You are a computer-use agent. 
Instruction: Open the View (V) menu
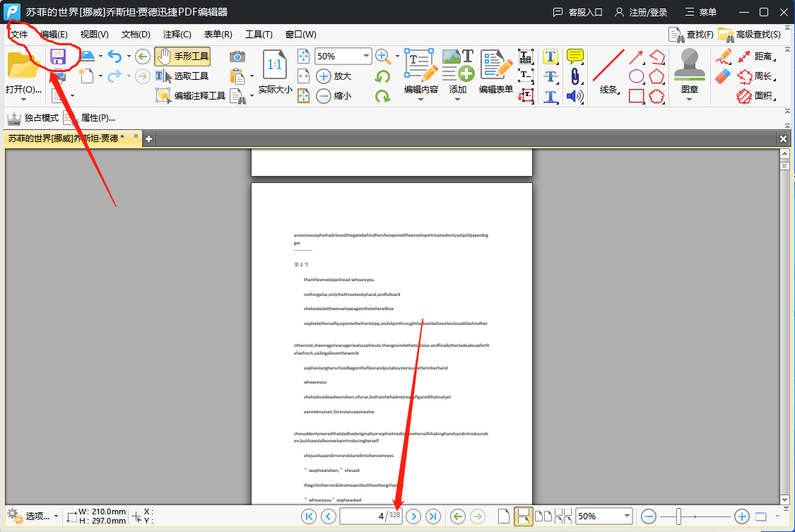[x=94, y=35]
